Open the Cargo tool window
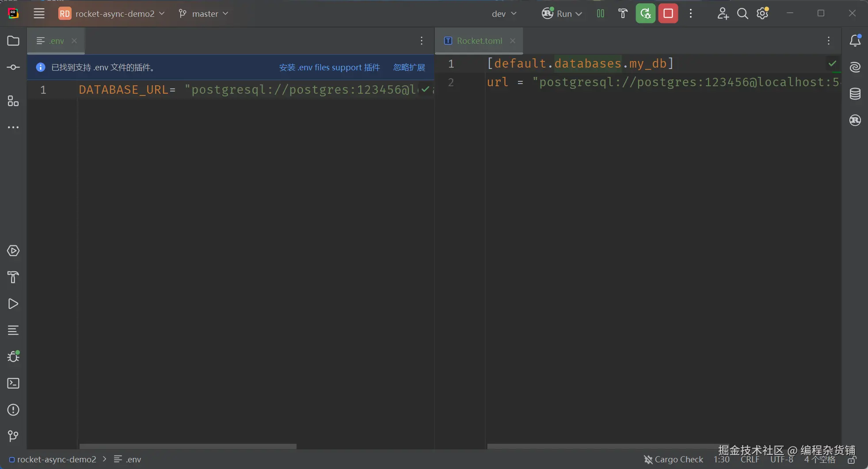The height and width of the screenshot is (469, 868). coord(855,120)
